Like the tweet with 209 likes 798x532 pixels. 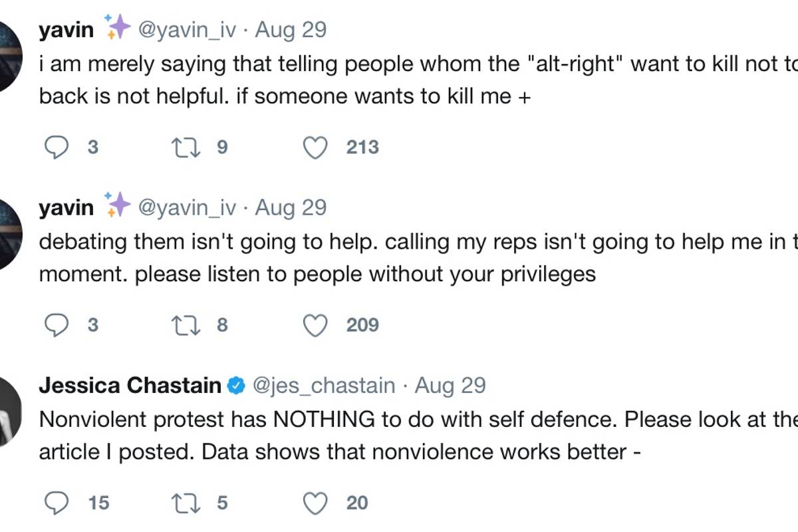(315, 325)
